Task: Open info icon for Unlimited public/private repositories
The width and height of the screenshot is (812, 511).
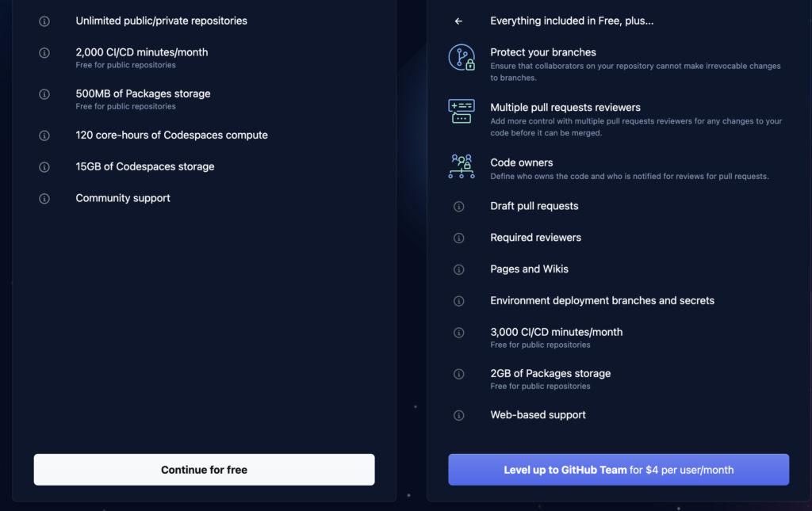Action: click(44, 21)
